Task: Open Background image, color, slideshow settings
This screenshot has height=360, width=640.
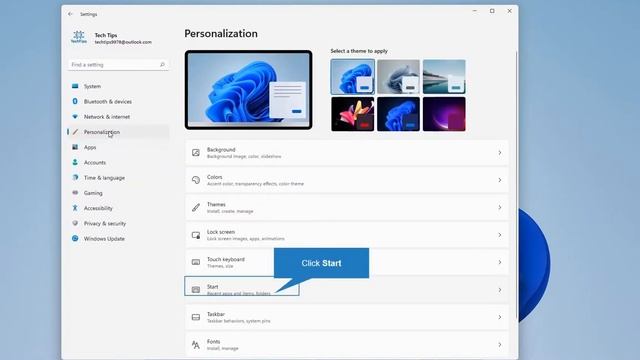Action: coord(347,153)
